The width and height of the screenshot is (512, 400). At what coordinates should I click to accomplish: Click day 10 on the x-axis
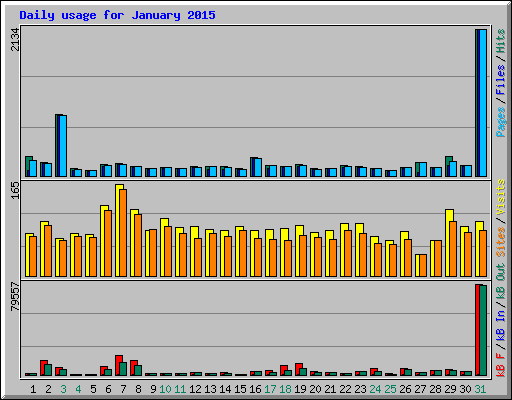click(165, 389)
